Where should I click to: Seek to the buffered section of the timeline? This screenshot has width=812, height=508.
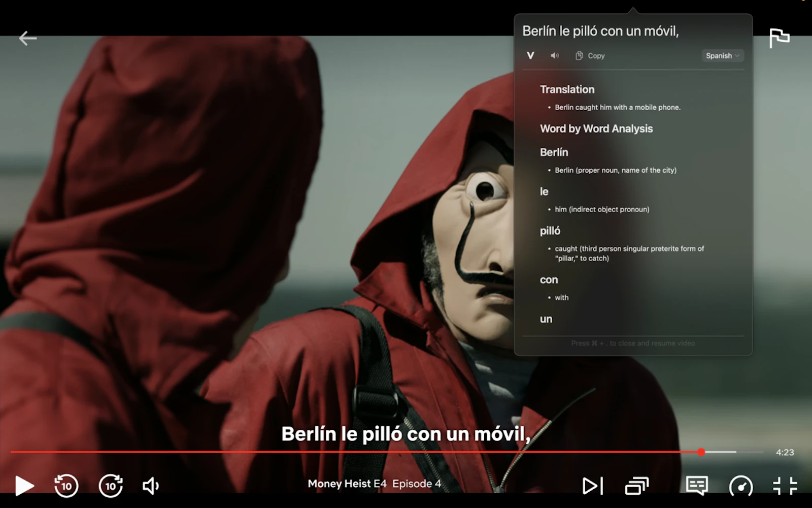tap(721, 452)
